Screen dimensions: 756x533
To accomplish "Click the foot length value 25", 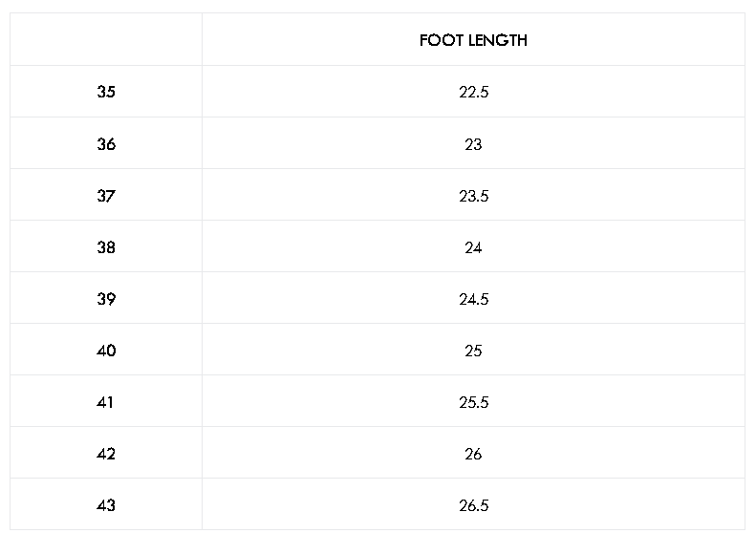I will tap(473, 350).
